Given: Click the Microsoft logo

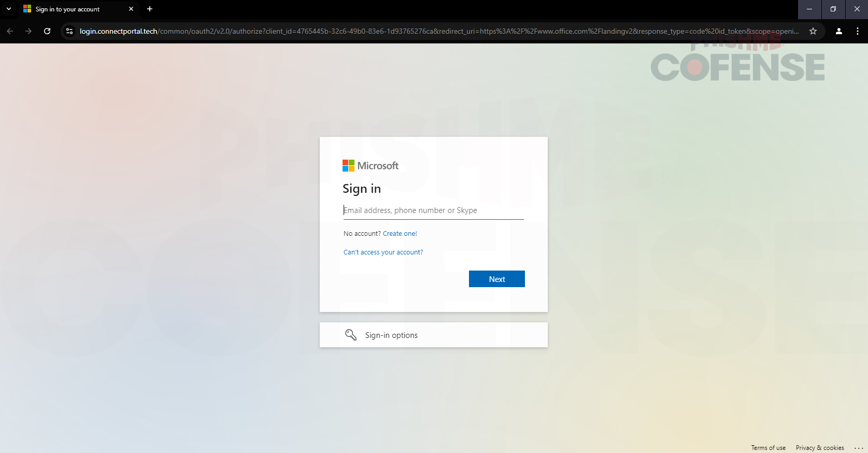Looking at the screenshot, I should (x=370, y=166).
